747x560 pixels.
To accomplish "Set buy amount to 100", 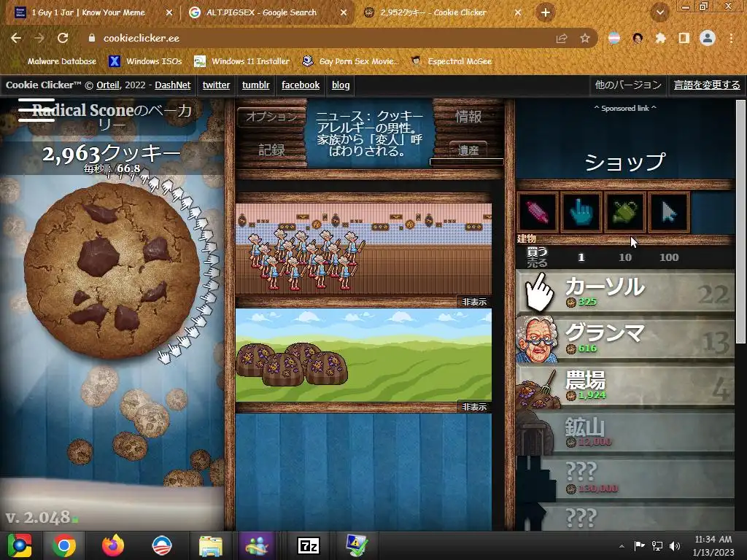I will pyautogui.click(x=669, y=257).
